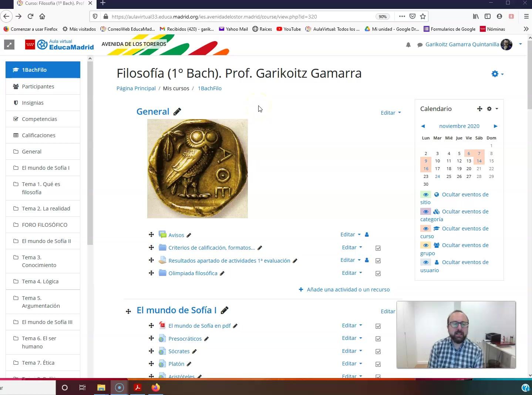
Task: Open Task View on the taskbar
Action: click(x=83, y=387)
